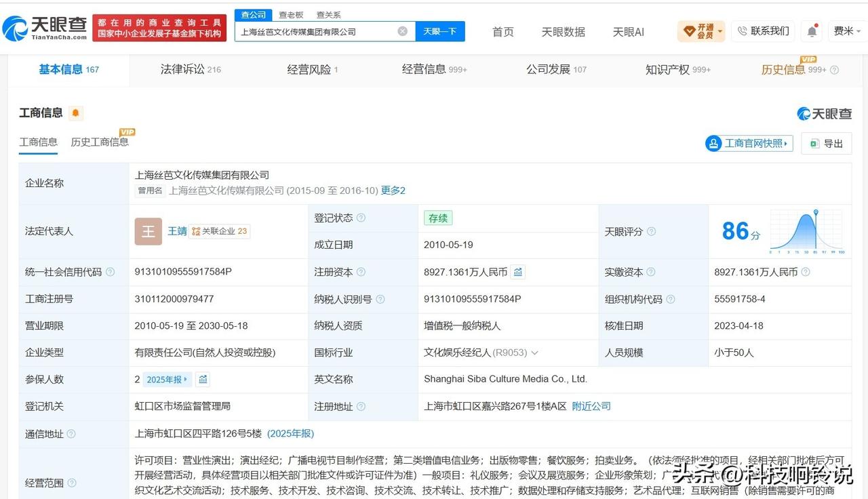Viewport: 868px width, 499px height.
Task: Click the 曾用名 tag under company name
Action: [150, 191]
